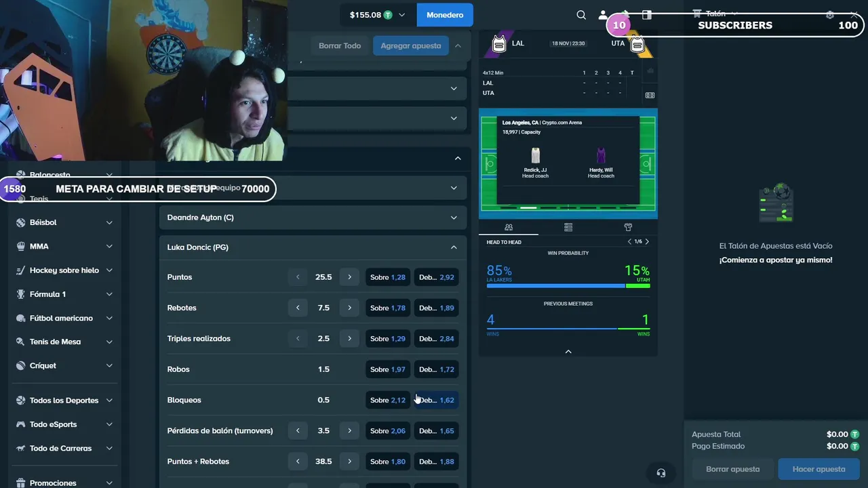The height and width of the screenshot is (488, 868).
Task: Select Puntos + Rebotes Sobre 1,80 odds
Action: point(388,462)
